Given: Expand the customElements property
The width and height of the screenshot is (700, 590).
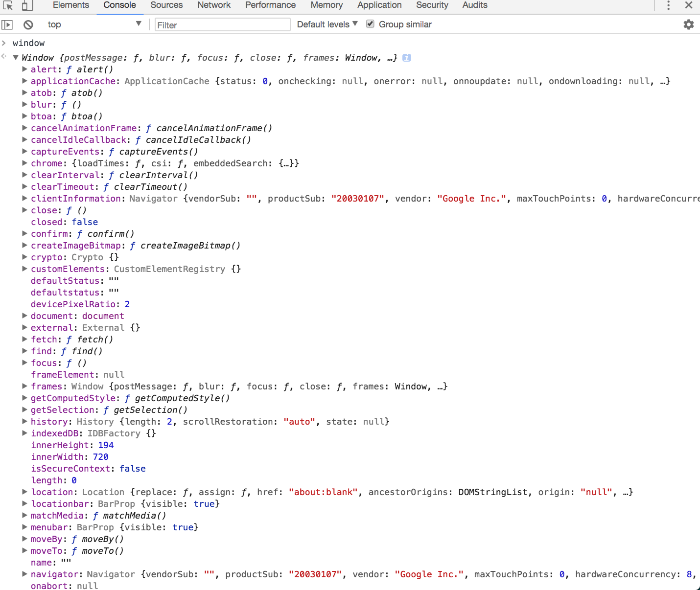Looking at the screenshot, I should coord(24,269).
